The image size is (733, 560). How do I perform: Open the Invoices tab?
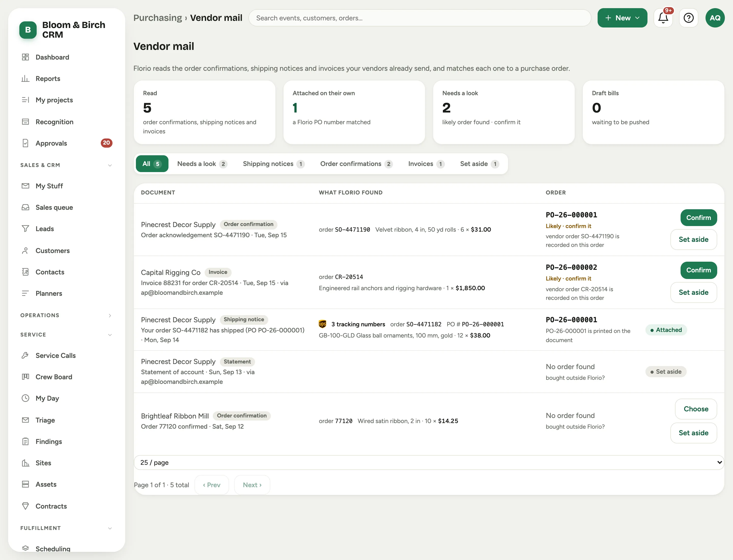pyautogui.click(x=426, y=164)
